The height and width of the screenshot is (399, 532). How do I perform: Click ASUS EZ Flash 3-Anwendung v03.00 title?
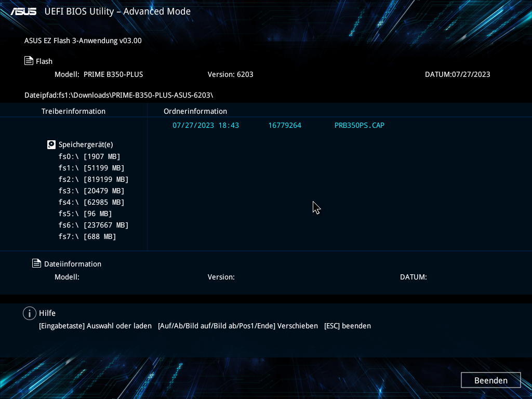(83, 41)
